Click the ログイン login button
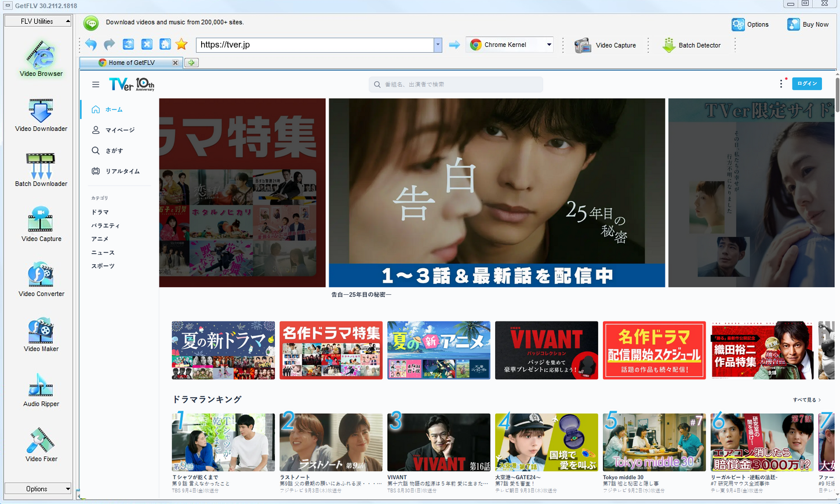 click(x=807, y=83)
